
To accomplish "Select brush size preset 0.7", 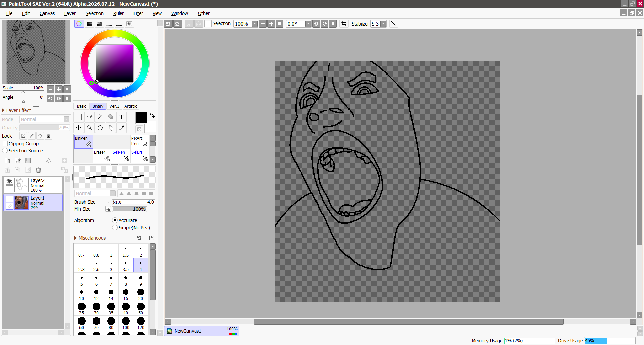I will [x=82, y=251].
